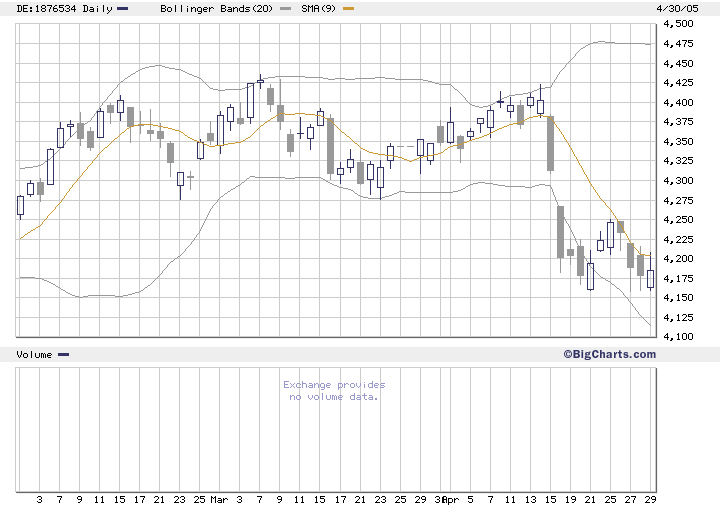The width and height of the screenshot is (720, 510).
Task: Click the 4,350 price axis label
Action: (679, 141)
